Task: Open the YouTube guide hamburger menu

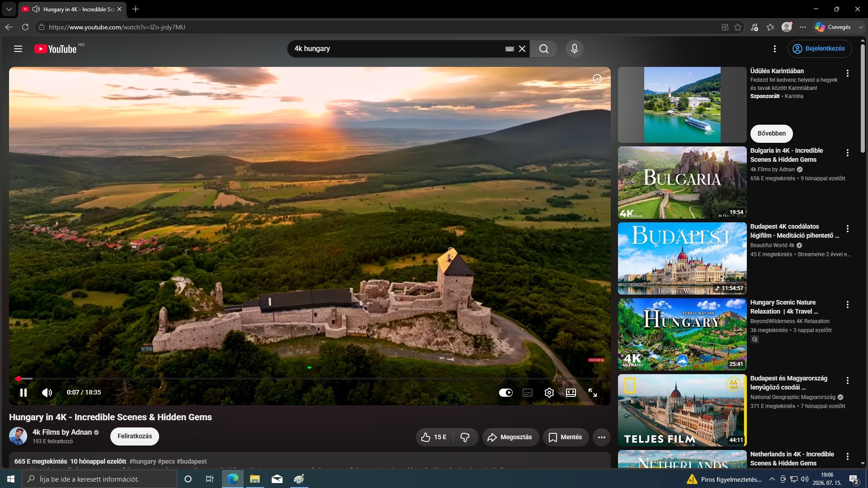Action: [x=18, y=49]
